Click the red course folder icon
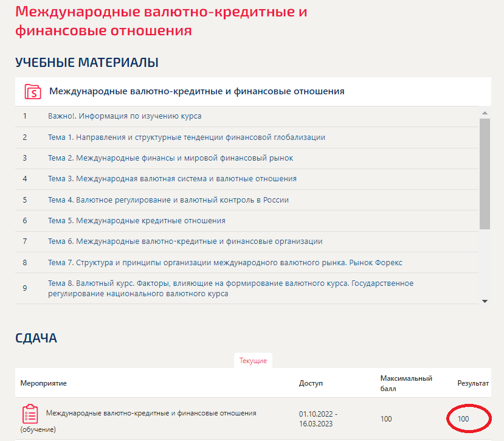Image resolution: width=504 pixels, height=441 pixels. coord(33,92)
